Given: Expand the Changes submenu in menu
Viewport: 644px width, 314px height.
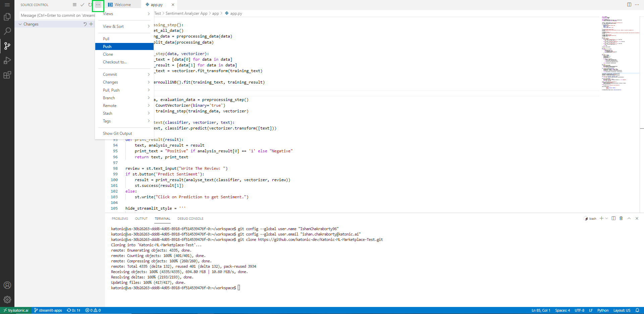Looking at the screenshot, I should [124, 82].
